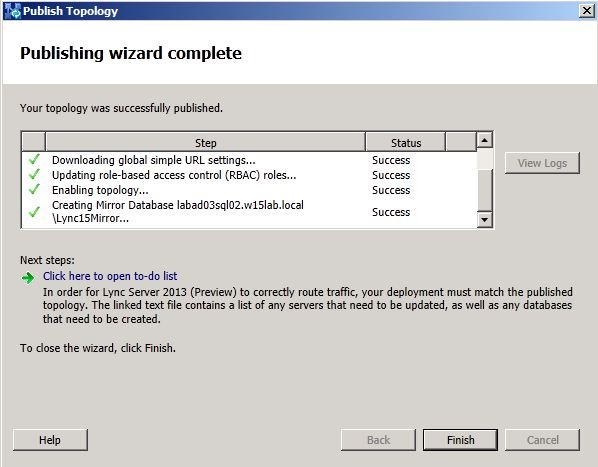Close the Publish Topology window
Screen dimensions: 598x467
[587, 11]
